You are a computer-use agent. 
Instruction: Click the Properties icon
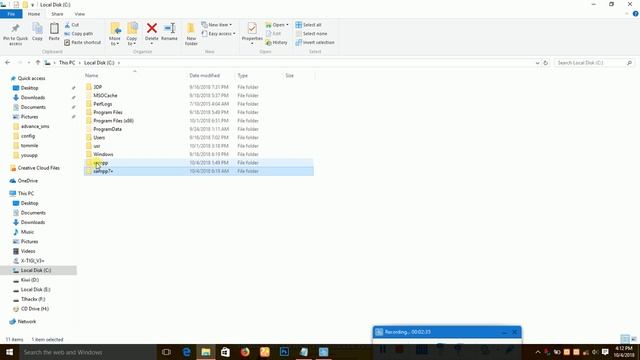pyautogui.click(x=252, y=28)
